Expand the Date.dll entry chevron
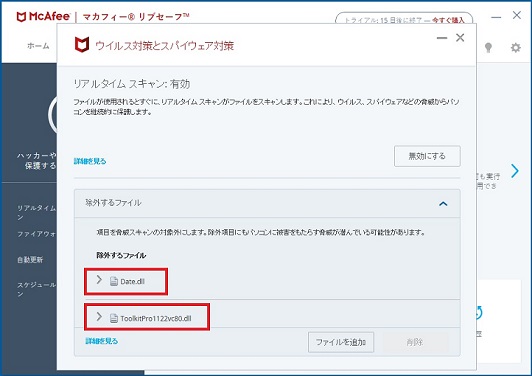 point(99,280)
